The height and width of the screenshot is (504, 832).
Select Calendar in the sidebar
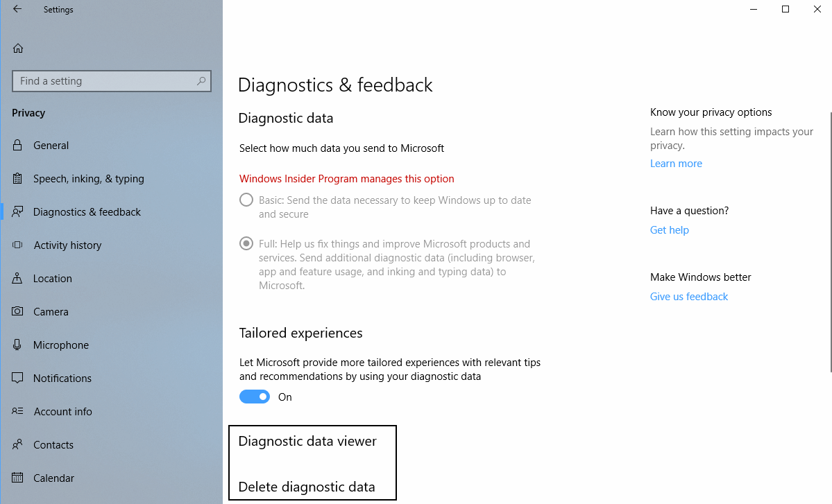[53, 478]
